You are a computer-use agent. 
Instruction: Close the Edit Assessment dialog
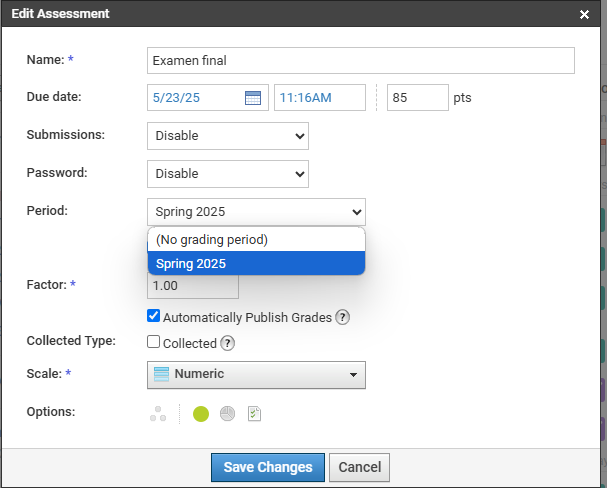click(x=584, y=14)
